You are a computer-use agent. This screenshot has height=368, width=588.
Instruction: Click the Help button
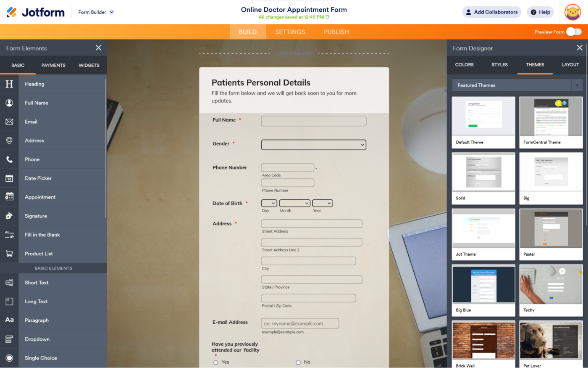(x=540, y=12)
